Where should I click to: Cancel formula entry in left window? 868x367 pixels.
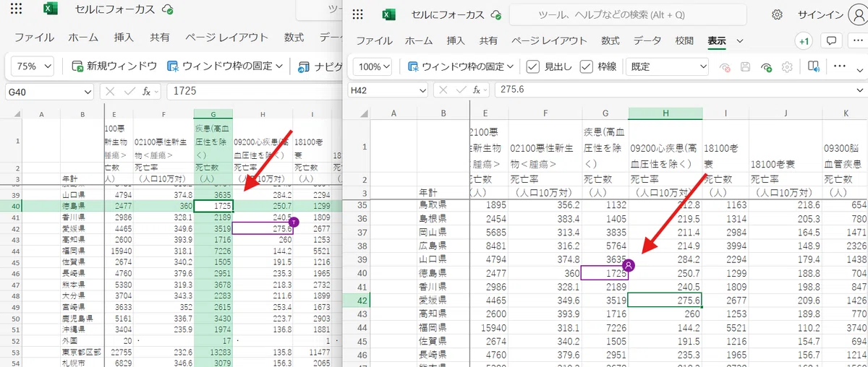pos(111,92)
